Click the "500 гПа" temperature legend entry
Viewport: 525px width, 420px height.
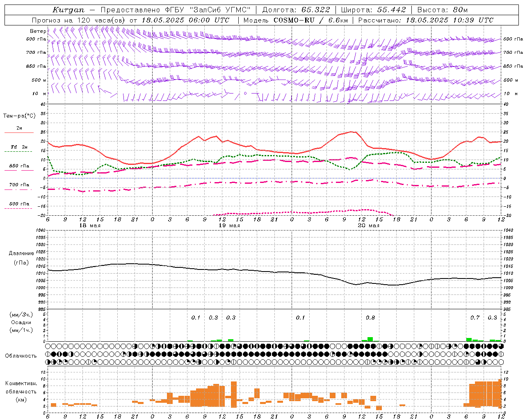coord(19,204)
